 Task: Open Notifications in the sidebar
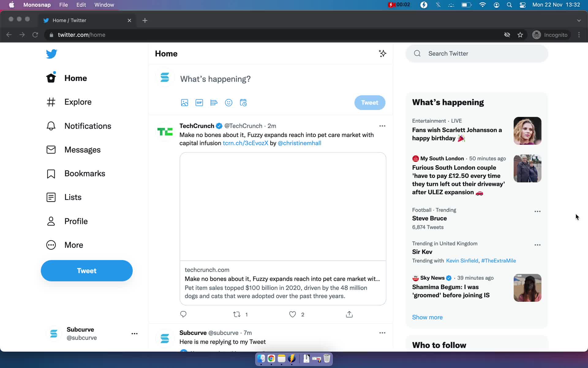tap(79, 126)
